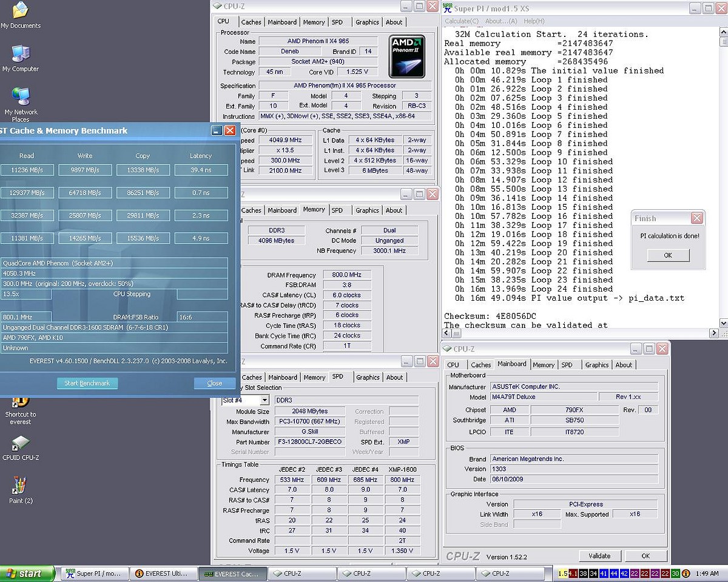The height and width of the screenshot is (582, 728).
Task: Click the 41 temperature tray icon
Action: pyautogui.click(x=604, y=573)
